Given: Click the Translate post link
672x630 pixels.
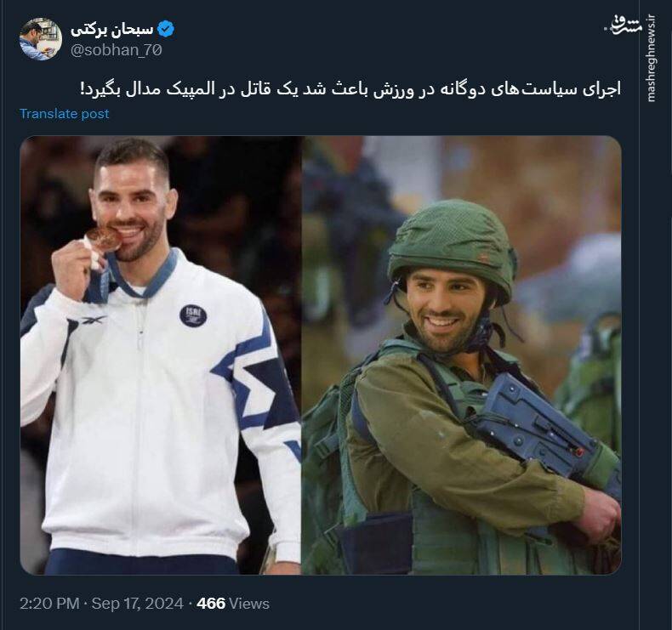Looking at the screenshot, I should tap(65, 113).
